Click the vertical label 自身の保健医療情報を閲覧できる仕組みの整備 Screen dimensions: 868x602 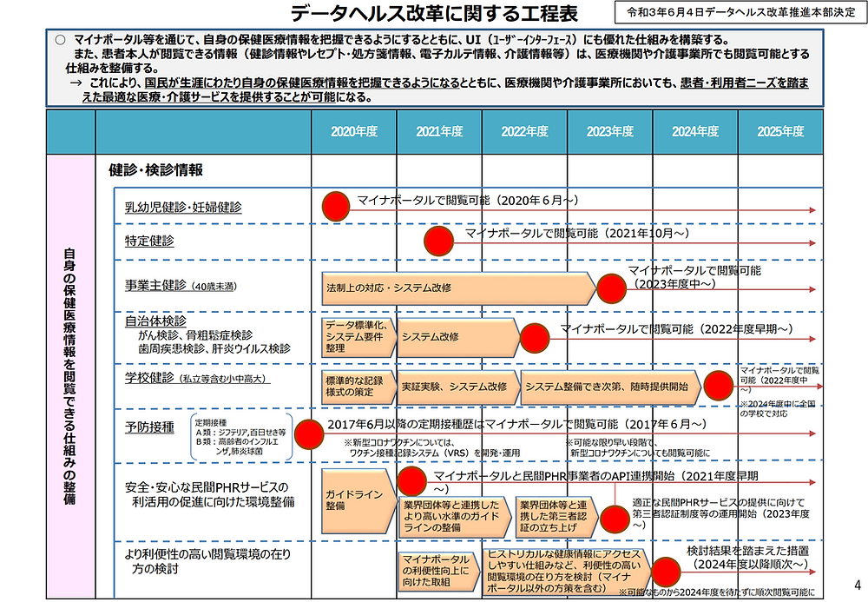coord(69,376)
